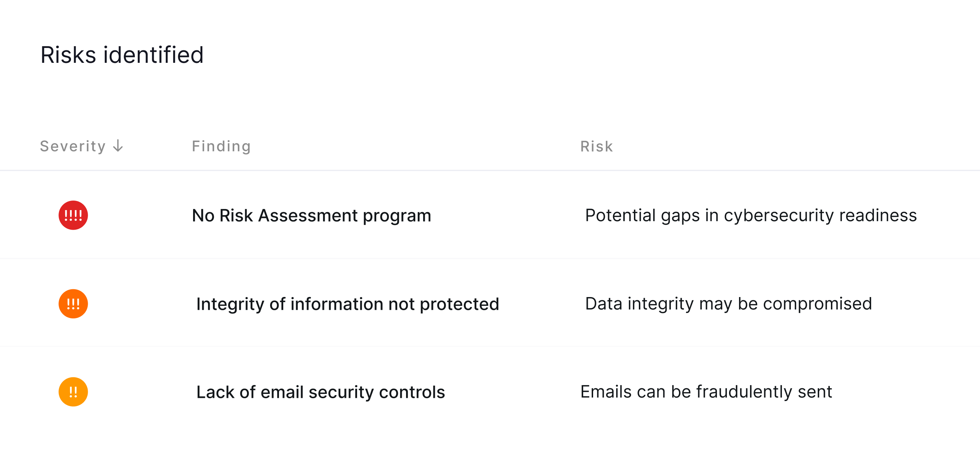
Task: Sort the table by Severity column
Action: [x=82, y=146]
